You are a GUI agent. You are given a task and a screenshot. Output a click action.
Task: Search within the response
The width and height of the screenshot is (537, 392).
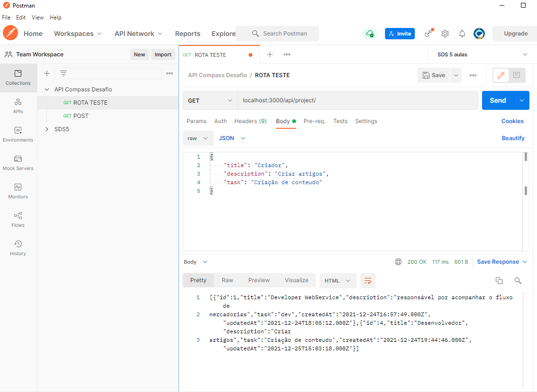tap(518, 280)
